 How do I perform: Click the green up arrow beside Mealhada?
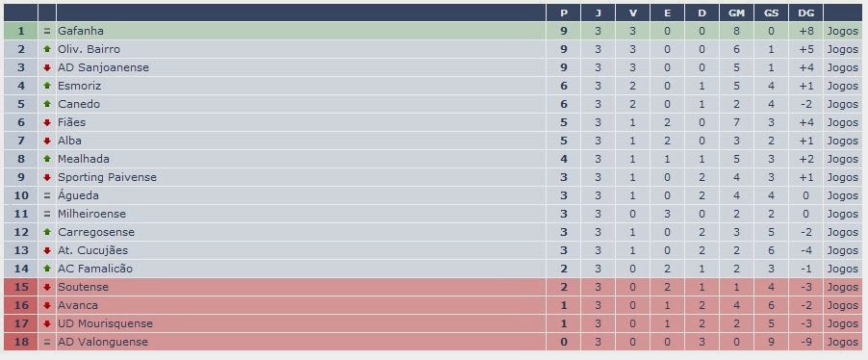pyautogui.click(x=47, y=159)
